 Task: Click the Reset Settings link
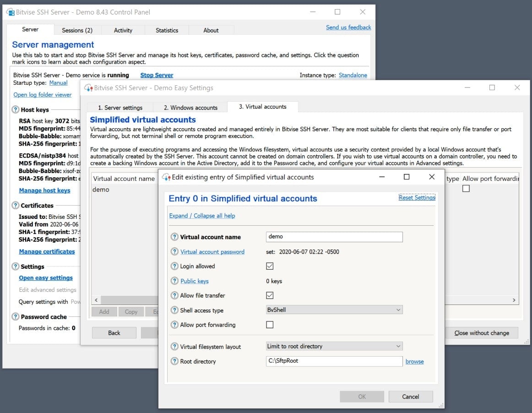417,197
